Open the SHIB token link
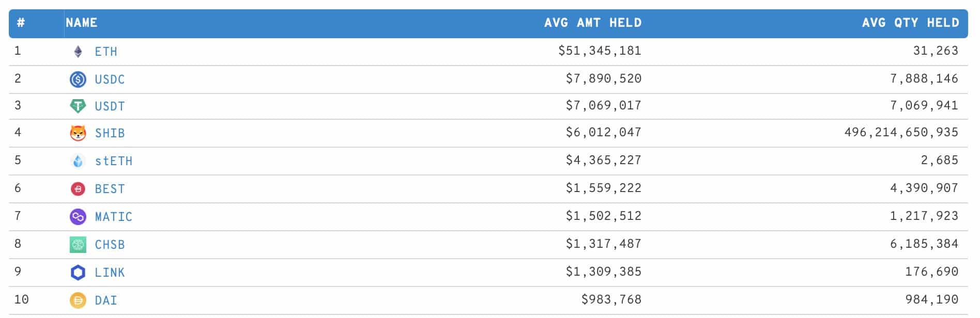 pos(110,133)
